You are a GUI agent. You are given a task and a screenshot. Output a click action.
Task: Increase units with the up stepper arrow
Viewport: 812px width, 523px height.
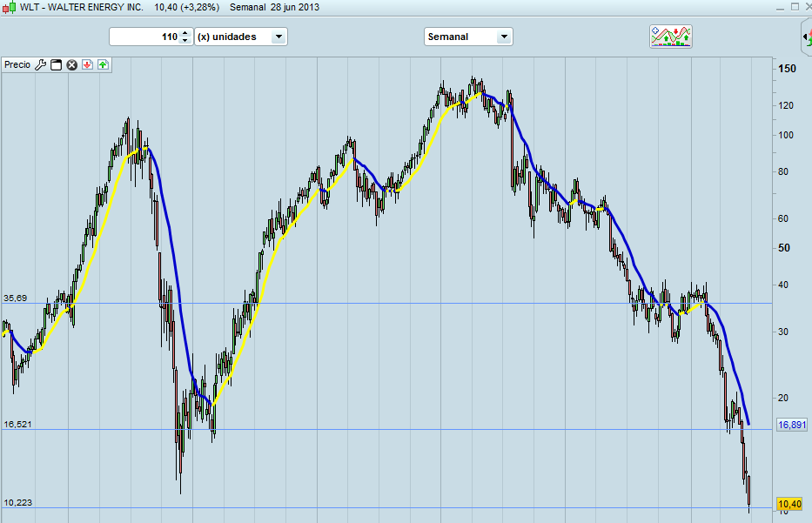point(185,33)
